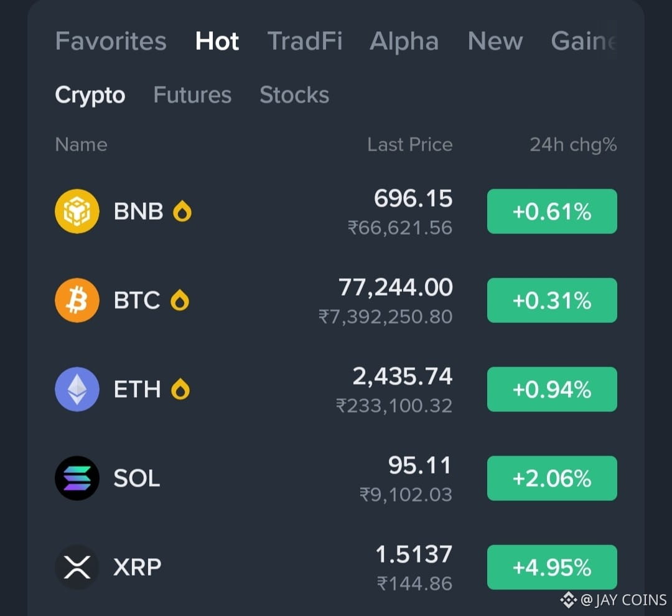Tap the hot flame icon next to BTC
This screenshot has height=616, width=672.
[180, 300]
